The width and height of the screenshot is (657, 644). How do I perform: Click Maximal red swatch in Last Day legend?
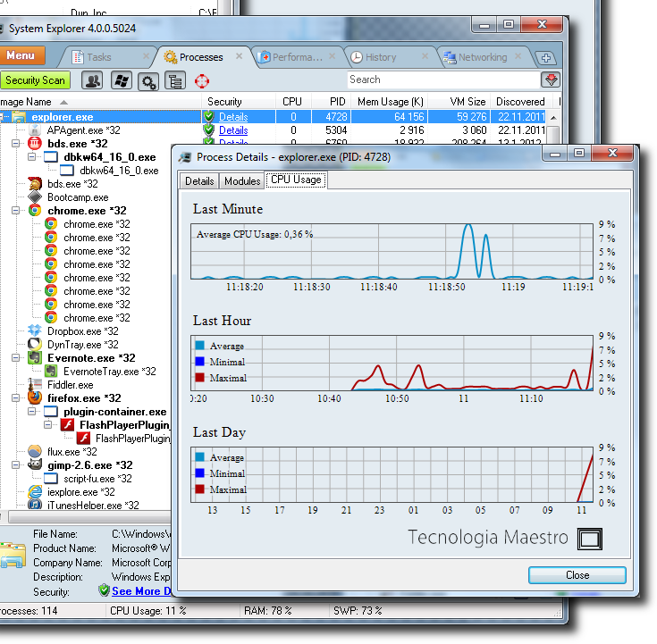200,489
